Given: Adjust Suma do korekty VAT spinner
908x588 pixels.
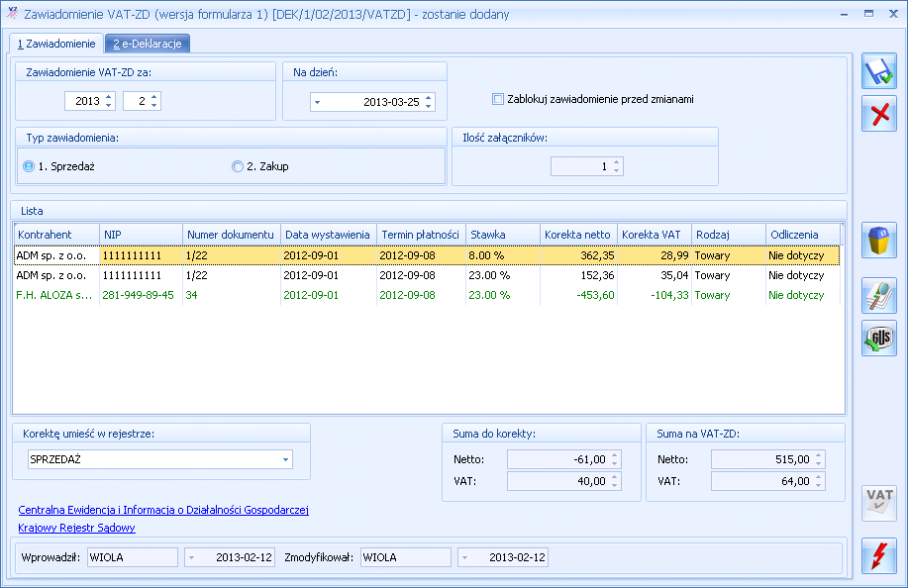Looking at the screenshot, I should (615, 481).
